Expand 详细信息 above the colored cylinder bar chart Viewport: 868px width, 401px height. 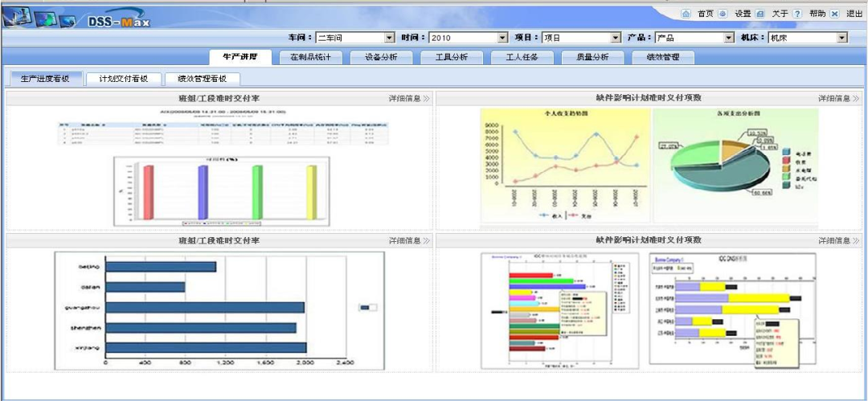tap(409, 99)
